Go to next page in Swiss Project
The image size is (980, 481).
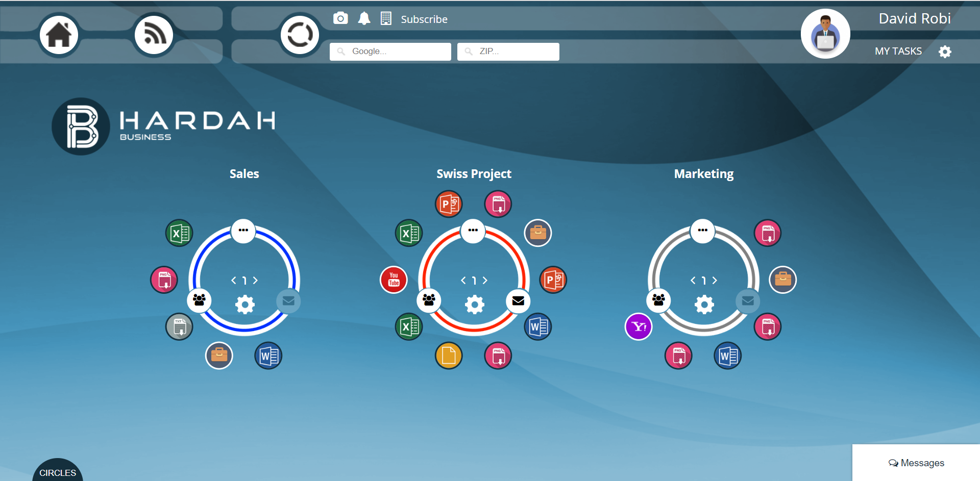click(485, 280)
